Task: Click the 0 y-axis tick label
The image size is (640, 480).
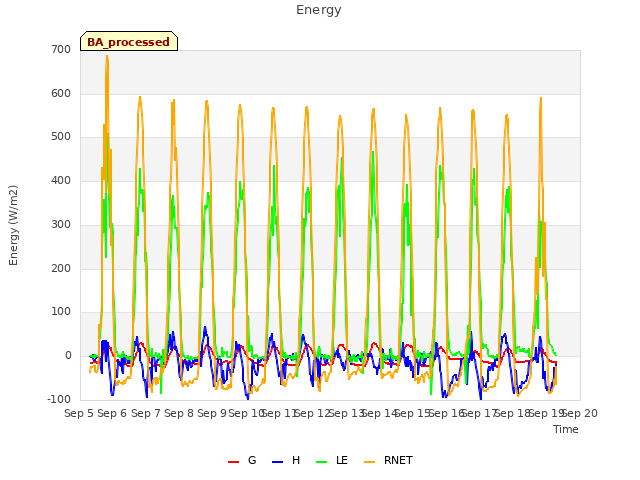Action: [68, 356]
